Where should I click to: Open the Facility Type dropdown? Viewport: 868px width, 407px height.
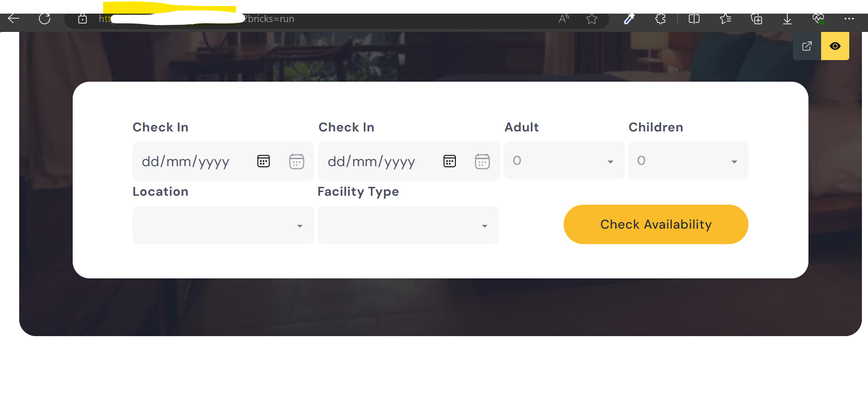coord(408,225)
